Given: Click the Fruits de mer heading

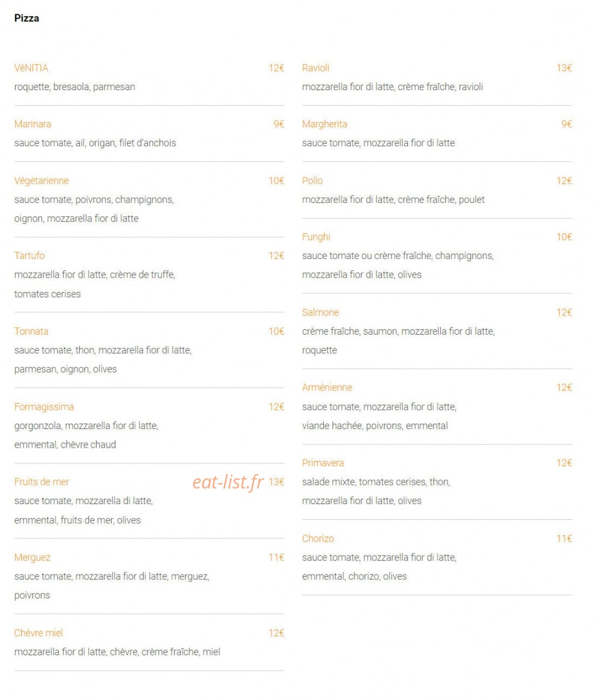Looking at the screenshot, I should click(x=41, y=482).
